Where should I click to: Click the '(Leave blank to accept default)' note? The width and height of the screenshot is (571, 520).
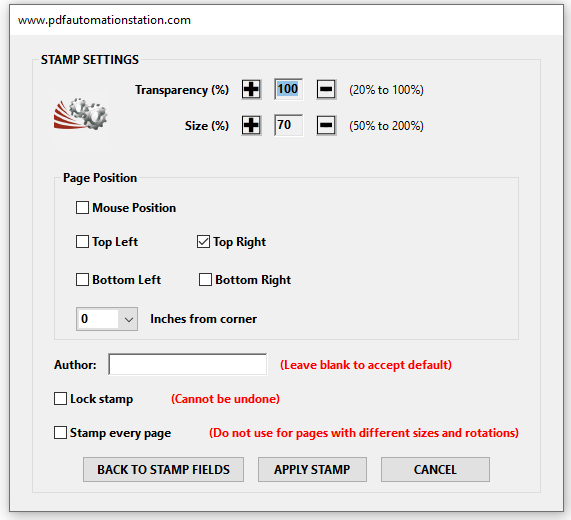click(366, 365)
